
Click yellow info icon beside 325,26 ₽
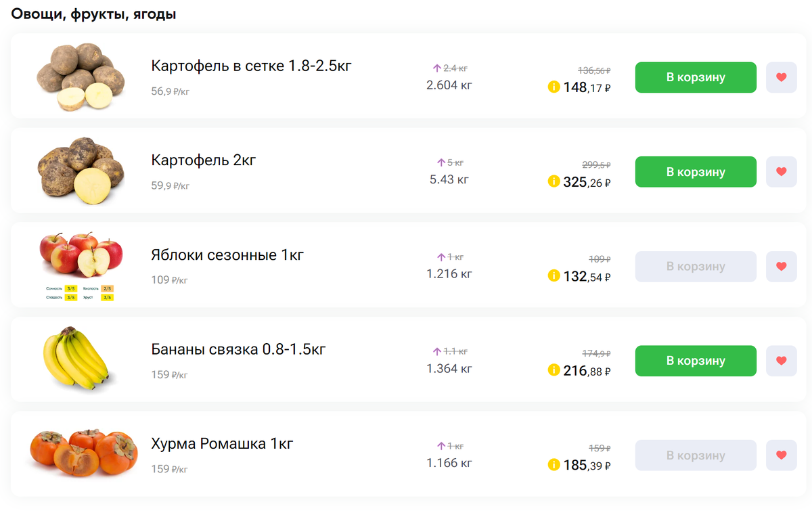coord(554,181)
